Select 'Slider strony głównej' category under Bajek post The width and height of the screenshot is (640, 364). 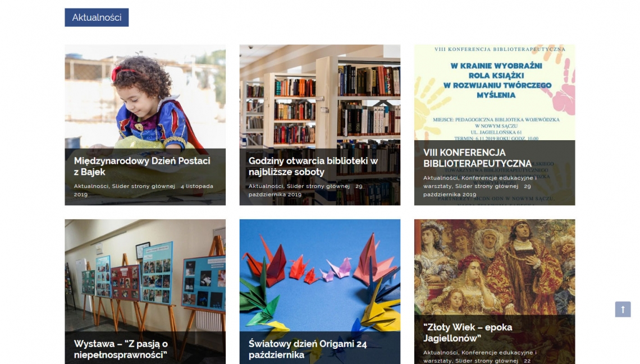(143, 186)
